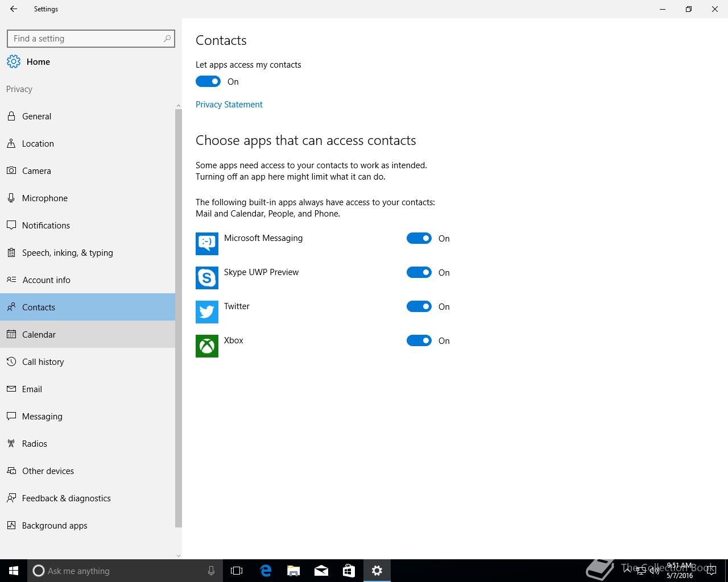Click the Account info icon
The height and width of the screenshot is (582, 728).
[11, 280]
